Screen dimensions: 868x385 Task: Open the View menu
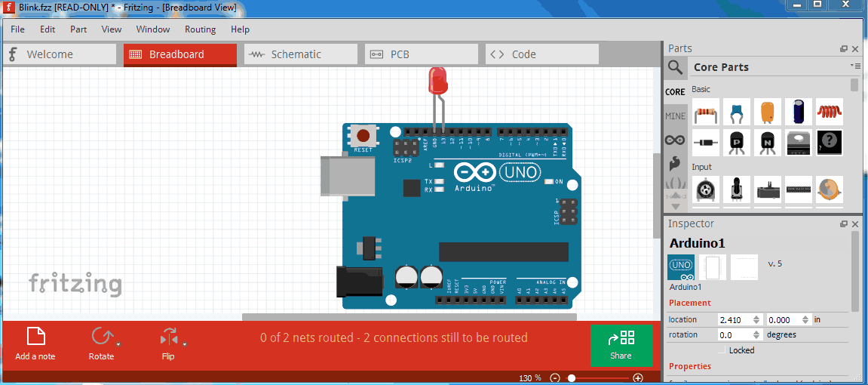pos(112,29)
